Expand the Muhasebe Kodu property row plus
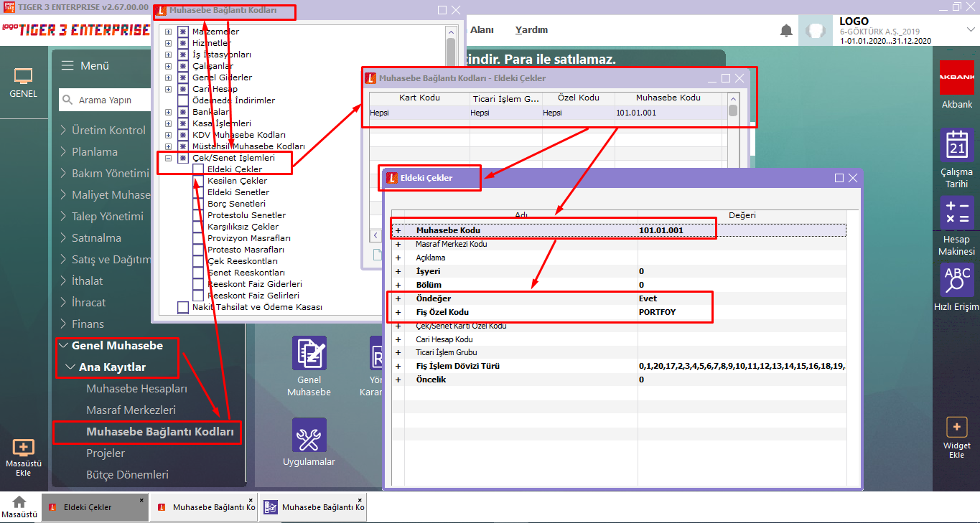 (398, 230)
